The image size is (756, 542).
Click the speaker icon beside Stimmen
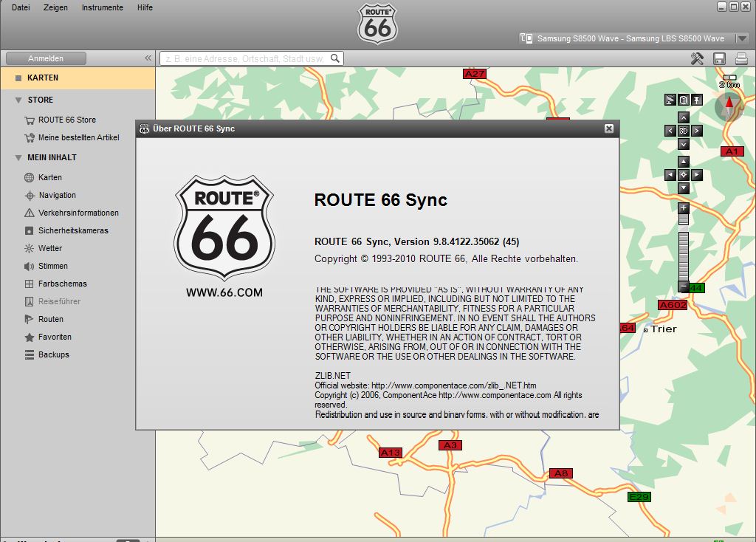pos(30,266)
